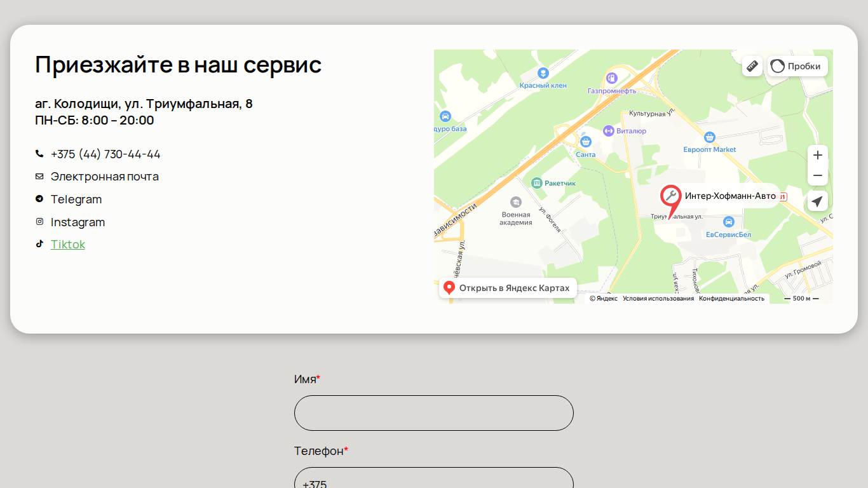
Task: Click the Instagram logo icon
Action: point(39,222)
